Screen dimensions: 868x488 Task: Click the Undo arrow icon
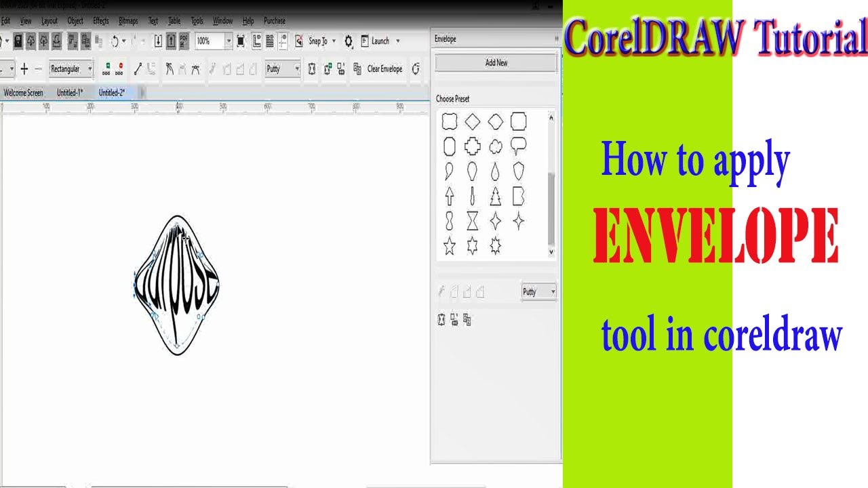114,41
